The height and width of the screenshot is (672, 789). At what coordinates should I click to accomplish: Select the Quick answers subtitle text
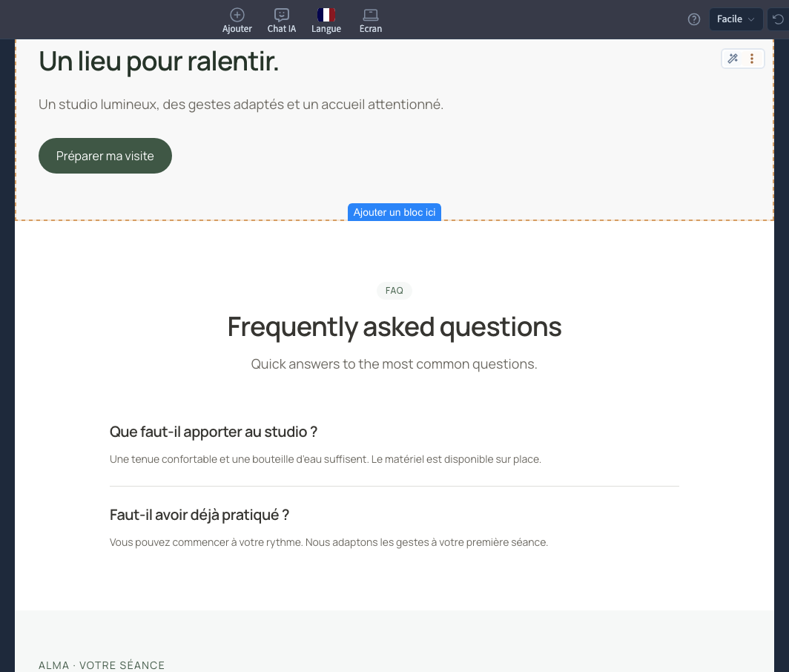coord(394,364)
